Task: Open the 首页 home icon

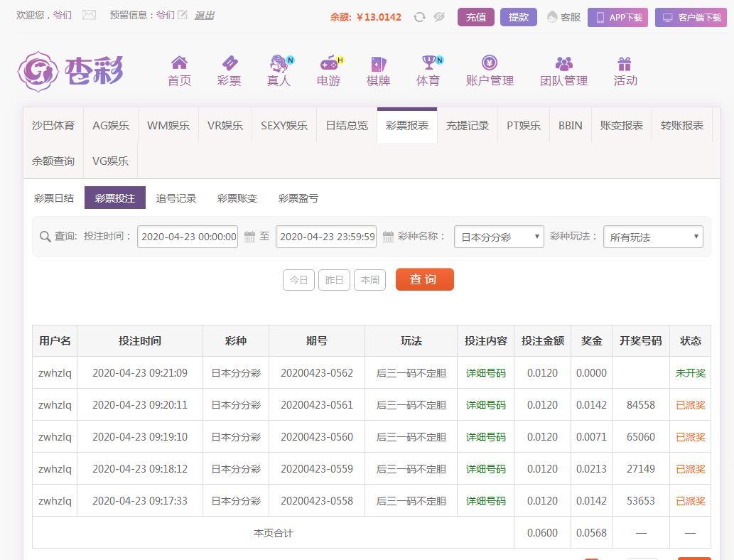Action: tap(179, 63)
